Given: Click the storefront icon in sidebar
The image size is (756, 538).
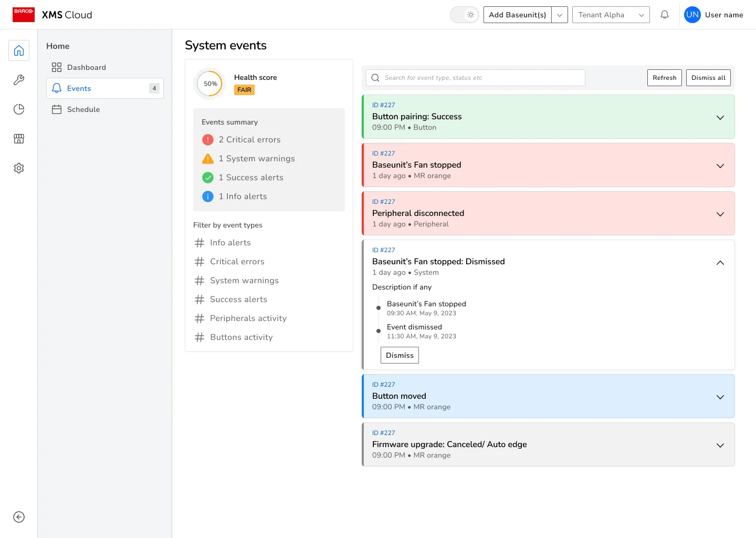Looking at the screenshot, I should (x=19, y=139).
